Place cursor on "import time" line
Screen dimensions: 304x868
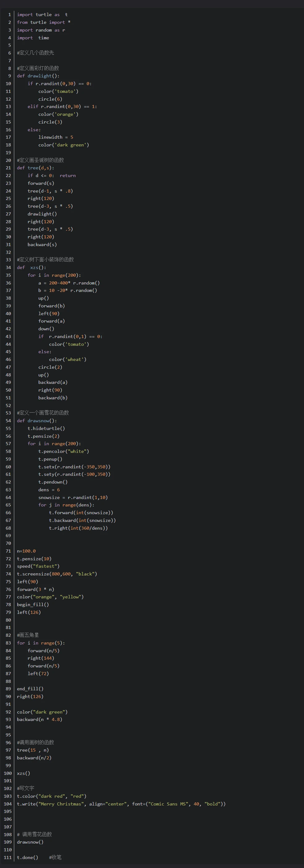pos(33,38)
